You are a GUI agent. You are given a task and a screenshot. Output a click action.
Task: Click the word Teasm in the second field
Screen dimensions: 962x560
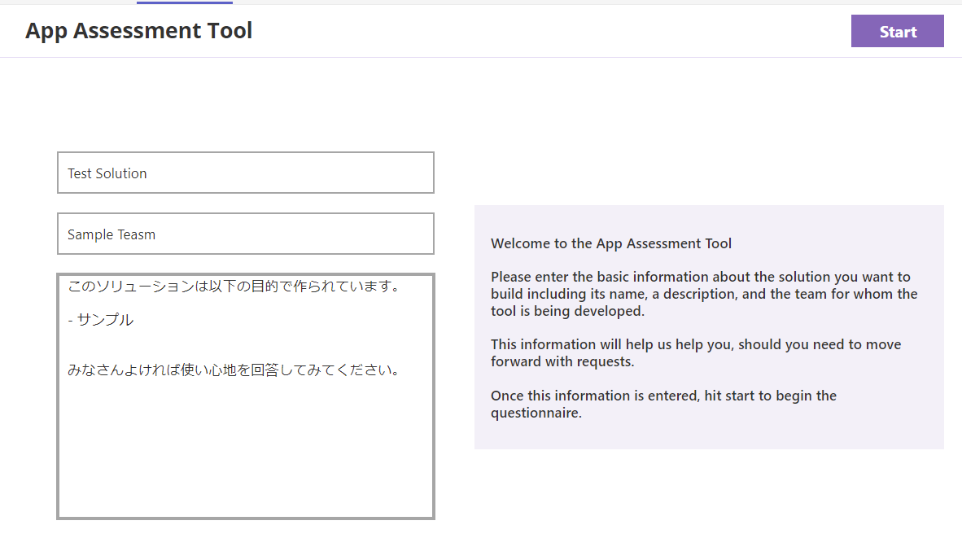point(136,234)
